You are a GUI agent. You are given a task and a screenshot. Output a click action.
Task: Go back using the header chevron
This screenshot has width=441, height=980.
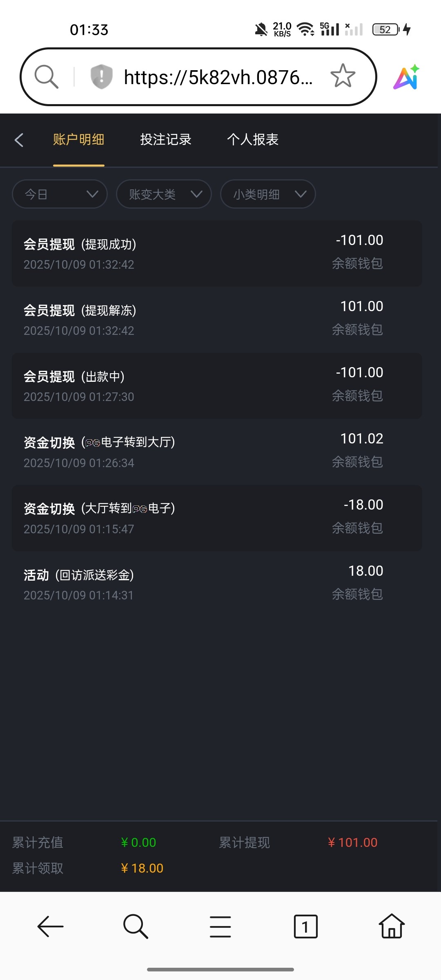[19, 140]
